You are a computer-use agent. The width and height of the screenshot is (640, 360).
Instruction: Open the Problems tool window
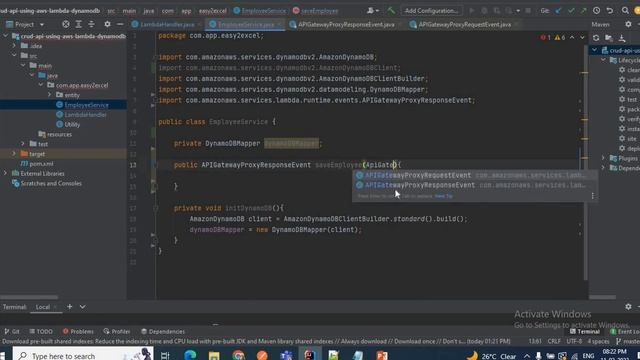(78, 331)
